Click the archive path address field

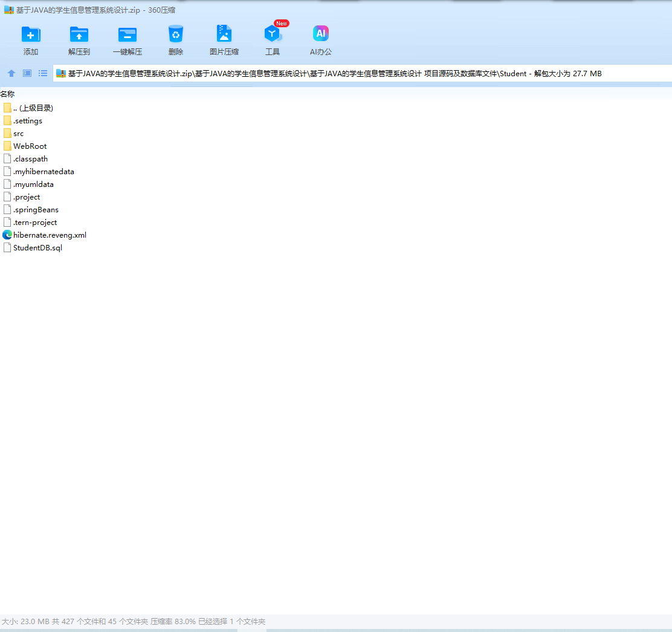click(x=362, y=73)
